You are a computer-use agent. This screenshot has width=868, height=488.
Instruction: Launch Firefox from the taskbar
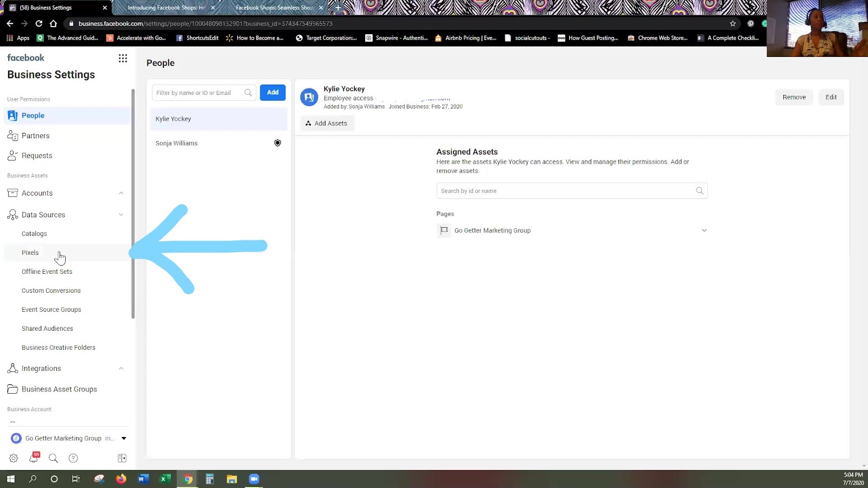[x=121, y=479]
